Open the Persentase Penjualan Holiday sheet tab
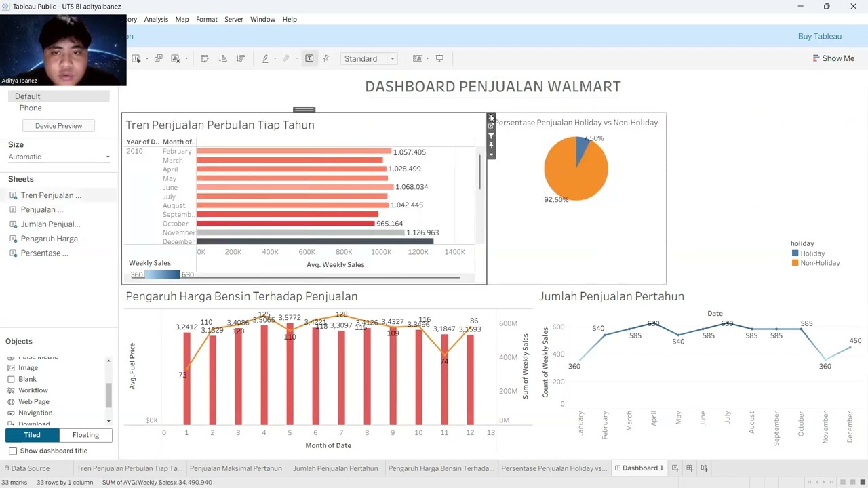Image resolution: width=868 pixels, height=488 pixels. click(x=553, y=468)
